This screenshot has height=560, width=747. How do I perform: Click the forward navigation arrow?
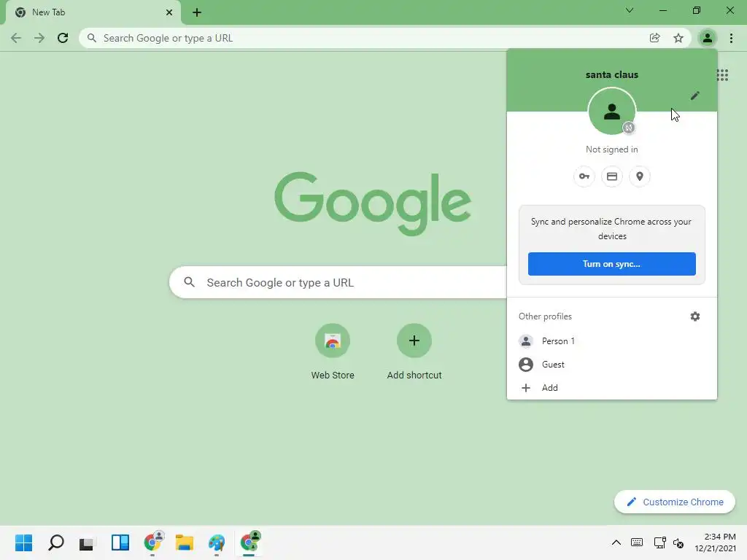click(39, 38)
